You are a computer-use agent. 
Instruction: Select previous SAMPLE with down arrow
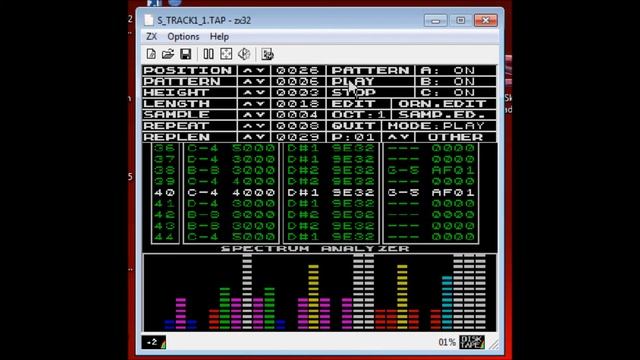(260, 115)
